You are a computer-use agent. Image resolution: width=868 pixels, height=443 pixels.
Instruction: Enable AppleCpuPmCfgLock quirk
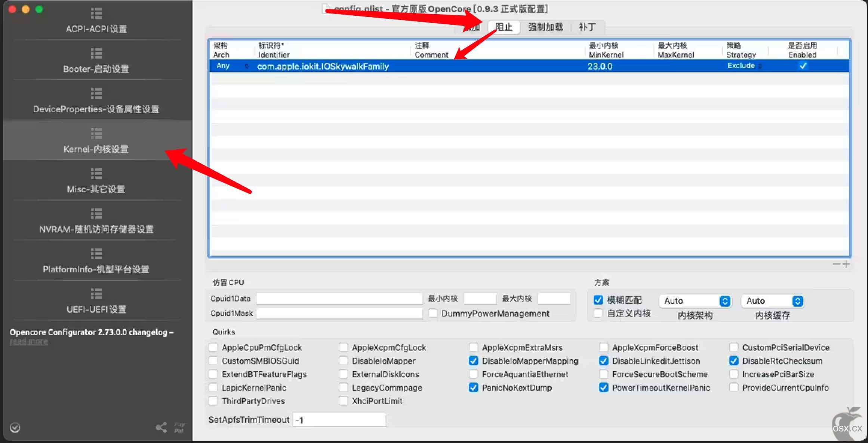213,347
